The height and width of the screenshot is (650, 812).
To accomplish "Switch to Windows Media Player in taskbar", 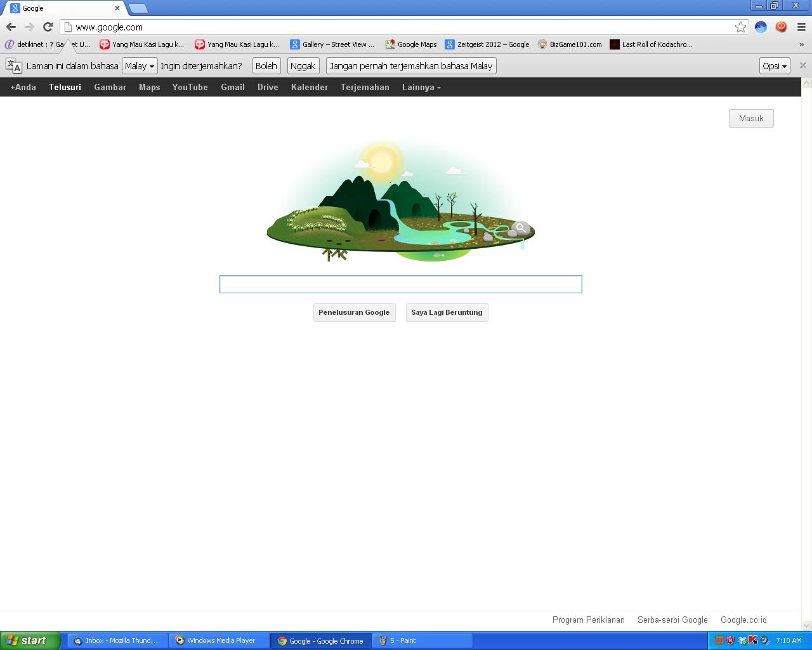I will tap(219, 640).
